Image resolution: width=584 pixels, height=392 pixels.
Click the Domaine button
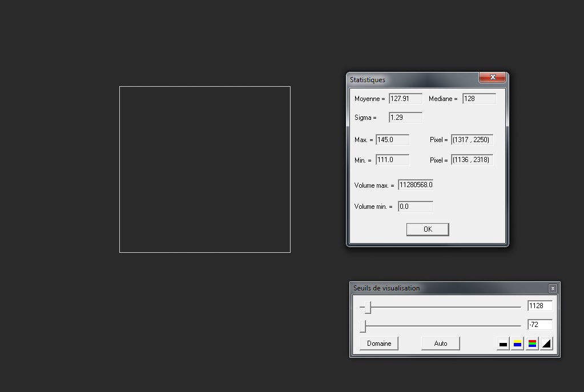coord(379,343)
